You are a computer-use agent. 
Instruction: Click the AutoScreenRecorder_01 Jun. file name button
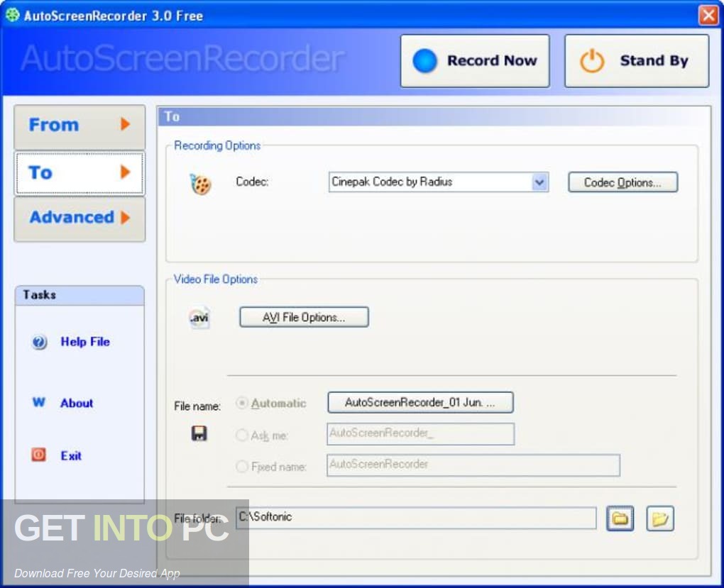(x=420, y=402)
